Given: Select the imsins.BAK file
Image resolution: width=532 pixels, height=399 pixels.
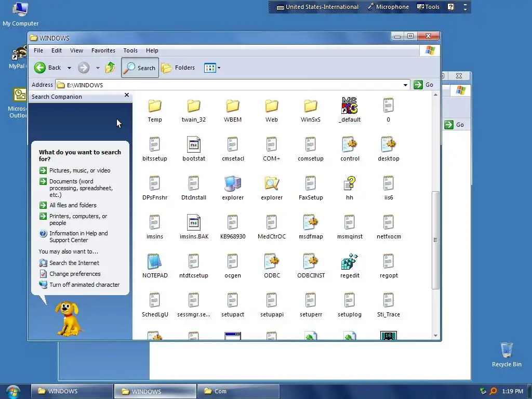Looking at the screenshot, I should (194, 228).
